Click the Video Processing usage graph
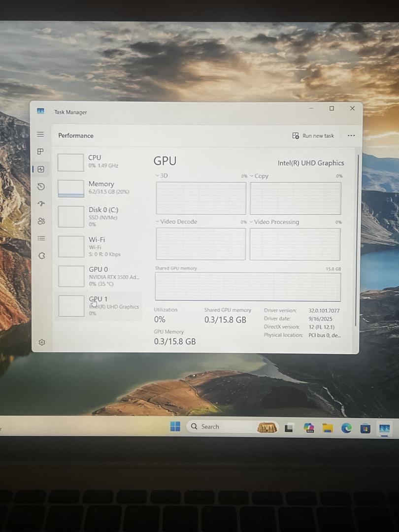The height and width of the screenshot is (532, 399). (295, 244)
